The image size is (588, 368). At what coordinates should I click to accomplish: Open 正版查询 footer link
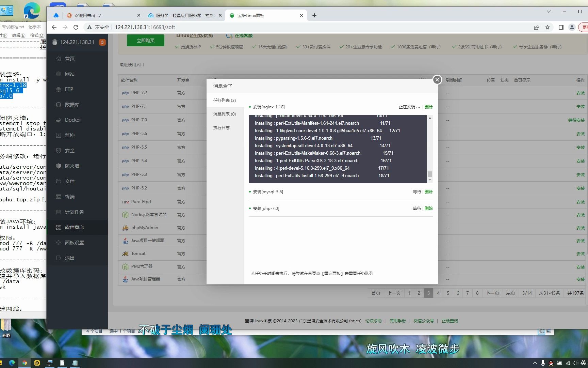(x=450, y=321)
